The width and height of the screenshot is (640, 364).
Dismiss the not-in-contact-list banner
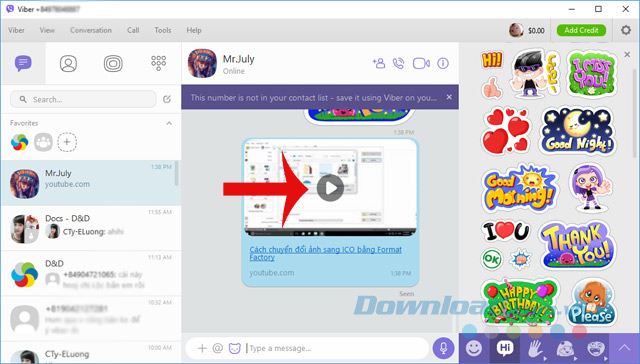click(449, 97)
